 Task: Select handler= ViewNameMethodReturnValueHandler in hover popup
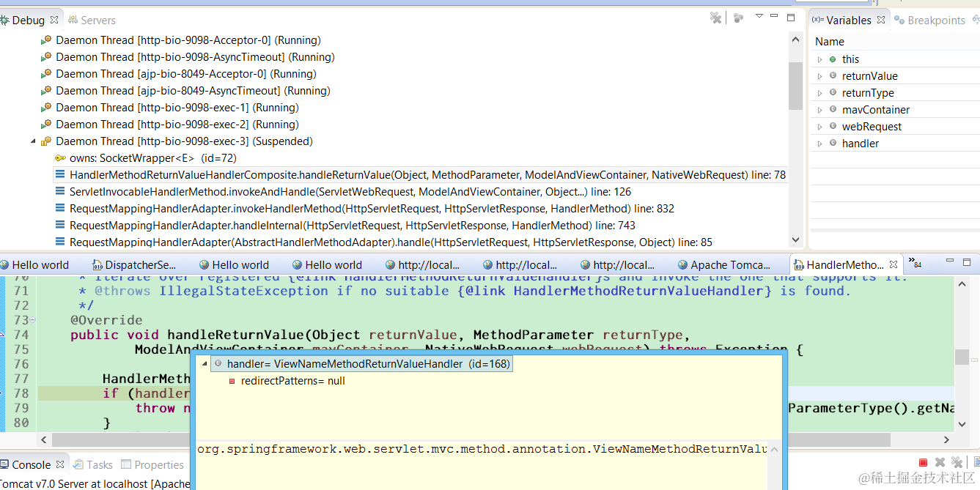pyautogui.click(x=368, y=364)
